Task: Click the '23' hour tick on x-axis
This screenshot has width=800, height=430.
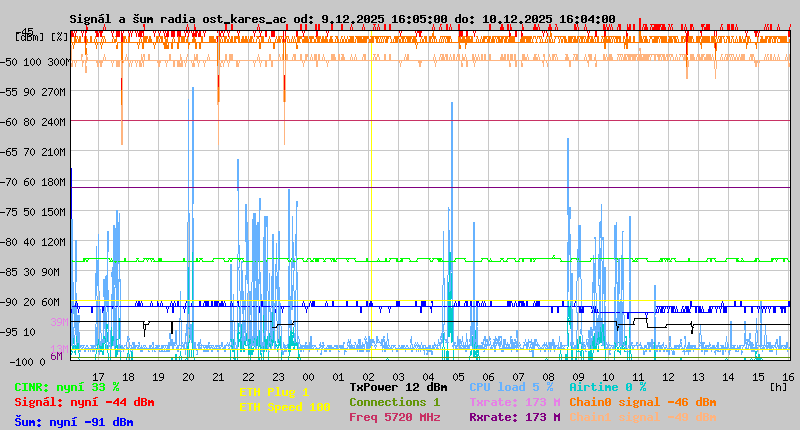Action: pyautogui.click(x=278, y=377)
